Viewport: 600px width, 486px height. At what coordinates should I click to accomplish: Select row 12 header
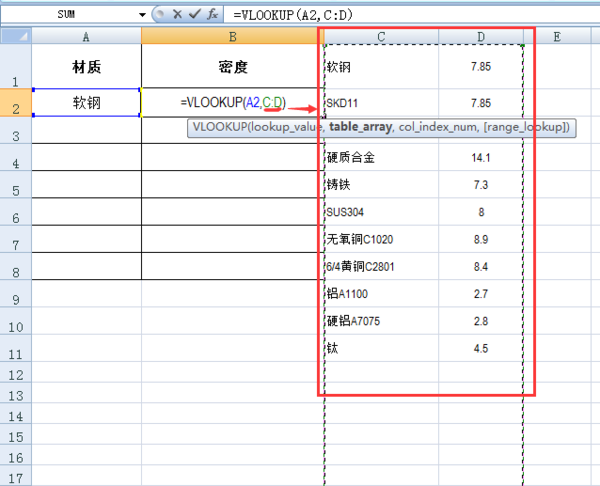[x=16, y=372]
